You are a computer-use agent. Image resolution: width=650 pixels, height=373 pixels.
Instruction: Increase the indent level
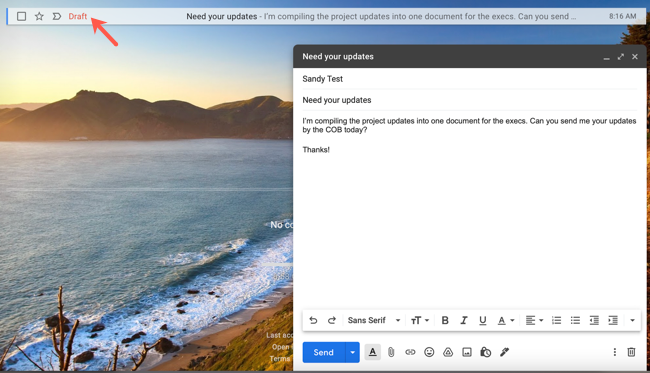613,320
